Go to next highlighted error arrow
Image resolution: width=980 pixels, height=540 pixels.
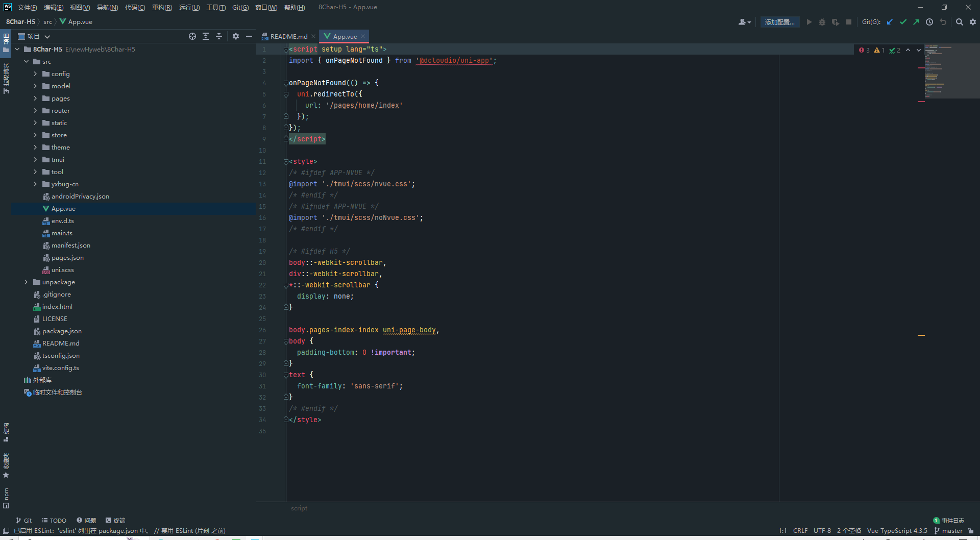pos(919,50)
